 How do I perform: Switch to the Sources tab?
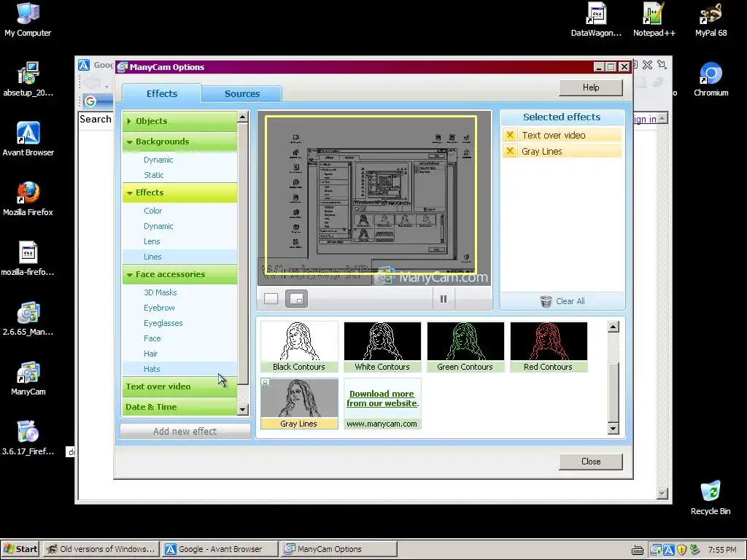[242, 94]
